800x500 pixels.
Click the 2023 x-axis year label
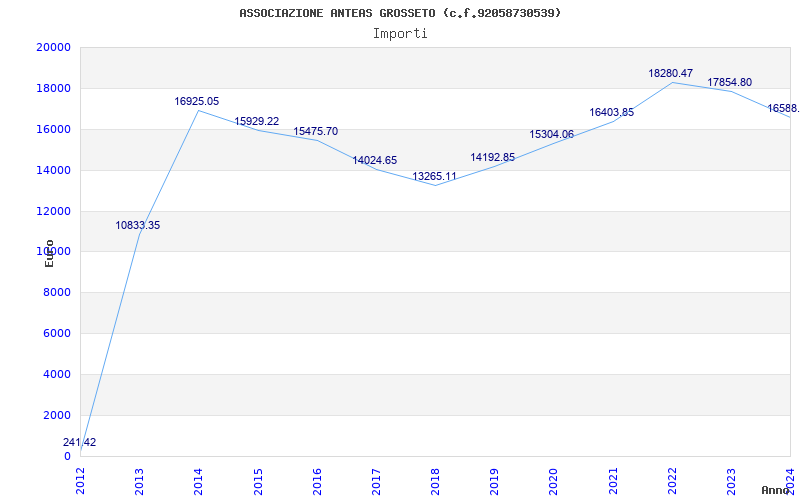click(731, 481)
